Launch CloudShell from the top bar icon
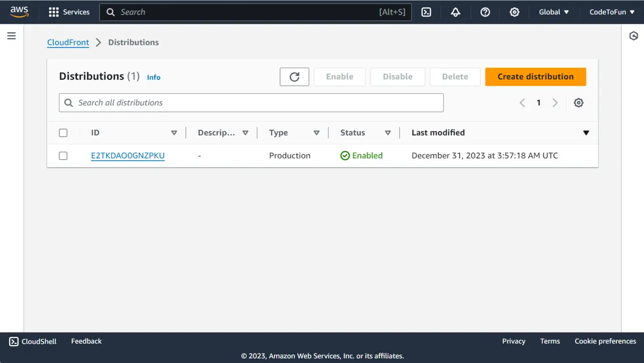 click(426, 12)
